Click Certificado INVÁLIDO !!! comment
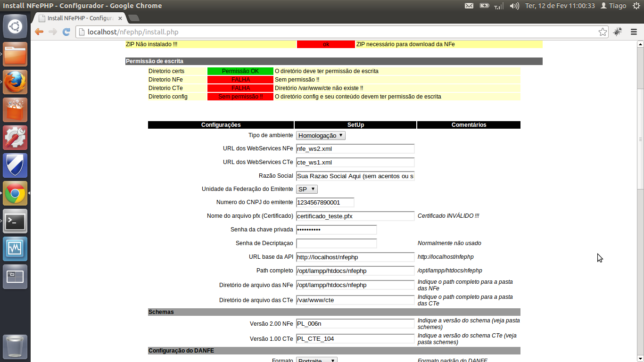The width and height of the screenshot is (644, 362). (x=448, y=216)
